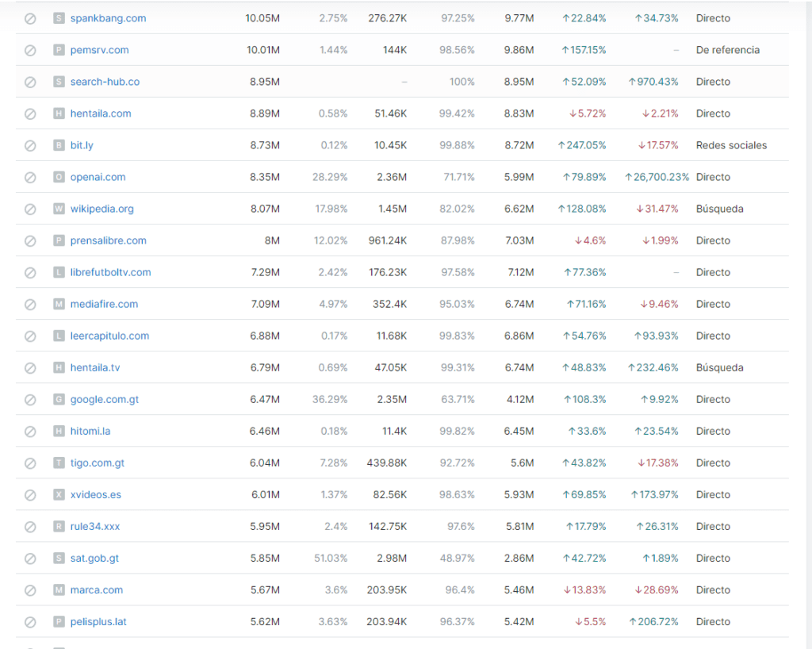Click the 157.15% growth for pemsrv.com
Screen dimensions: 812x649
tap(584, 50)
